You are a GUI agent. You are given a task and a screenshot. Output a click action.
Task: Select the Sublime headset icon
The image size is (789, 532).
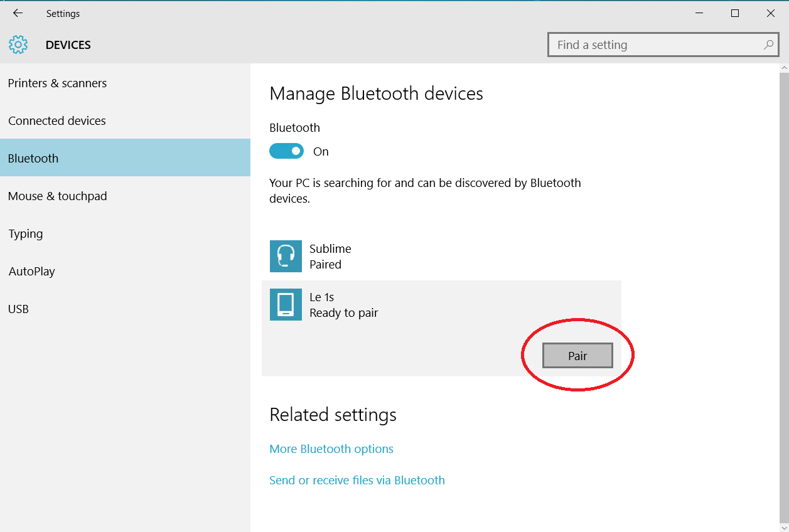(286, 256)
